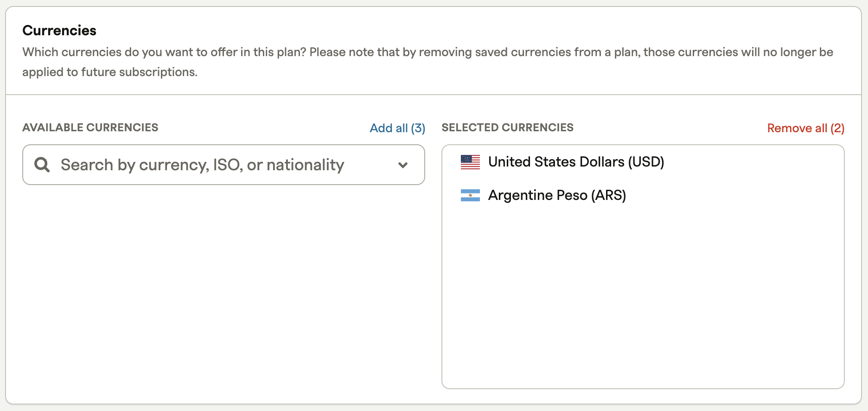The height and width of the screenshot is (411, 868).
Task: Click the AVAILABLE CURRENCIES label
Action: point(90,128)
